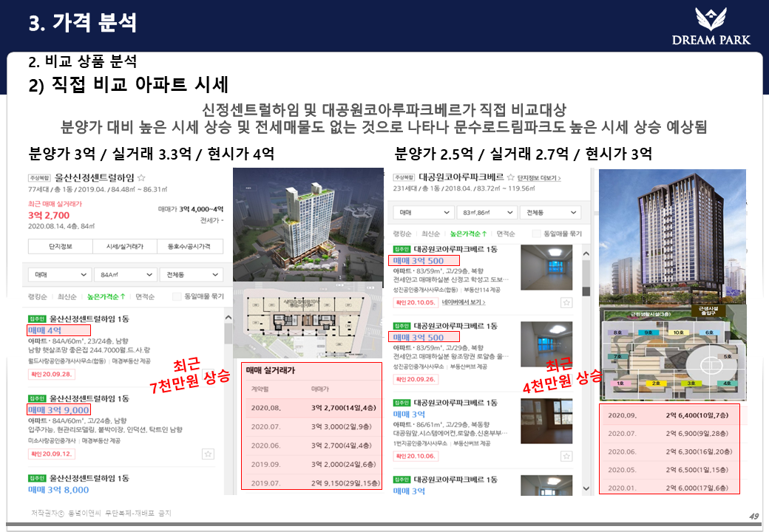Click down arrow on 대공원코아루파크베르 list scrollbar
The image size is (769, 532).
click(x=586, y=488)
